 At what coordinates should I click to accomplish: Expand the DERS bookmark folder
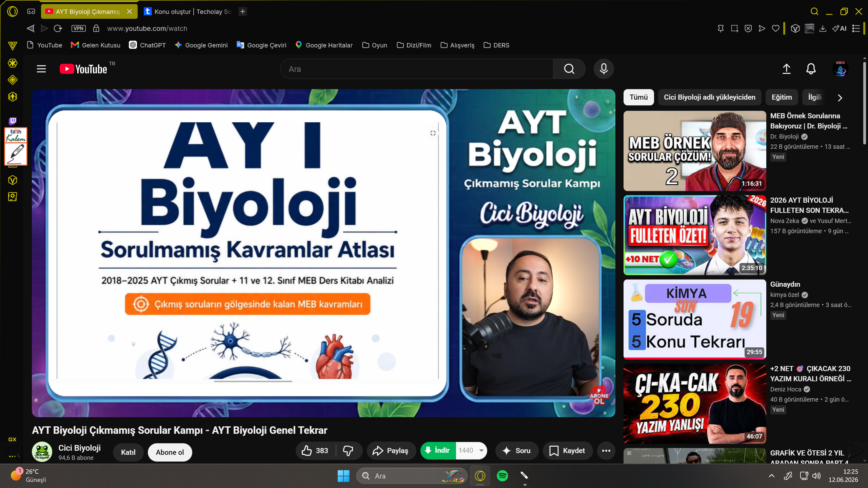click(x=496, y=45)
